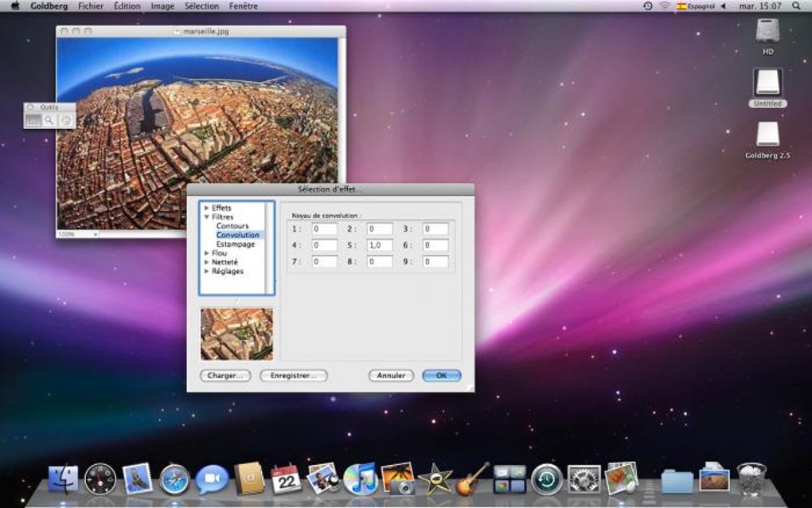Select the Estampage filter
This screenshot has width=812, height=508.
click(x=236, y=244)
